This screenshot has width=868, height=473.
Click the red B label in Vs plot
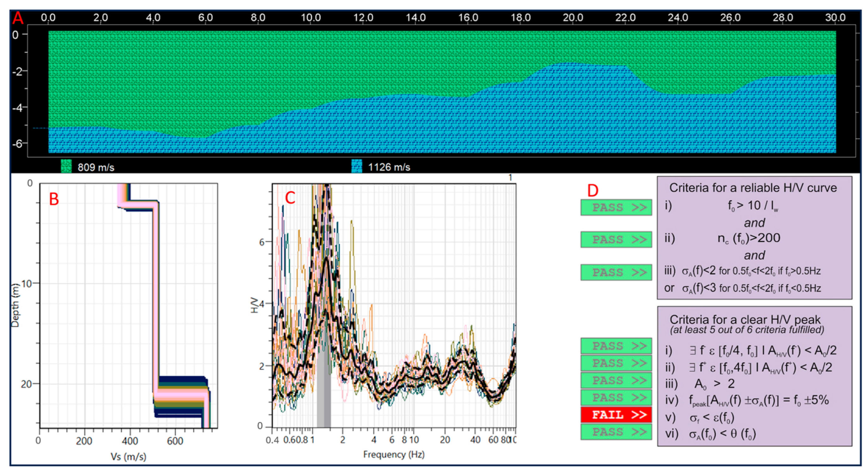pyautogui.click(x=54, y=199)
